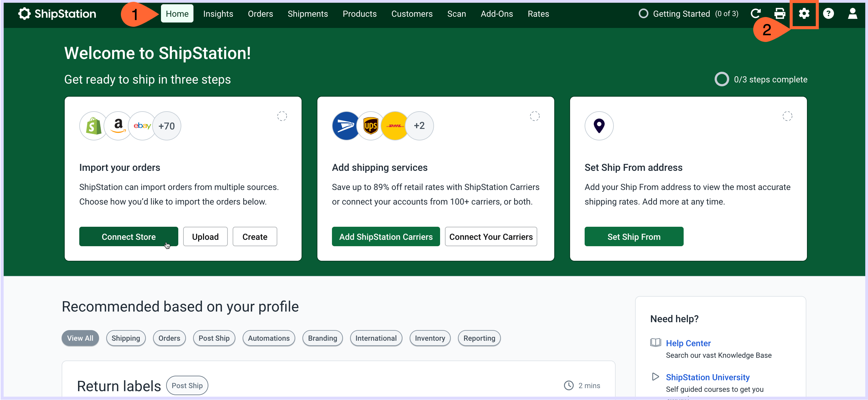Open the Add-Ons tab
Screen dimensions: 868x400
pos(497,13)
